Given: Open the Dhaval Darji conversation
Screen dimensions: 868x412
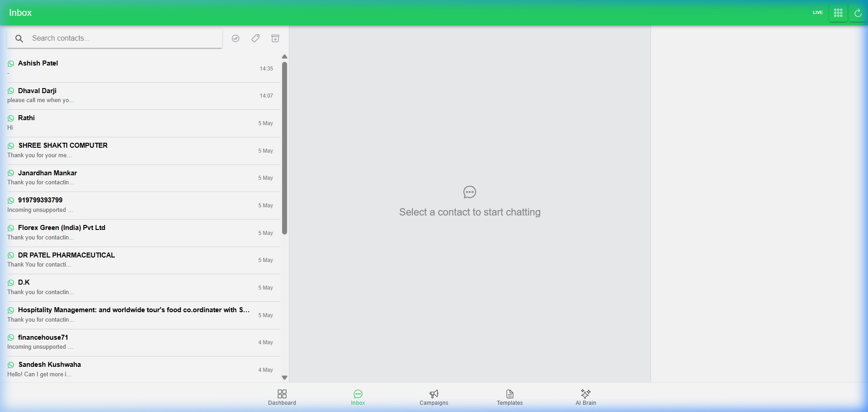Looking at the screenshot, I should pos(144,96).
